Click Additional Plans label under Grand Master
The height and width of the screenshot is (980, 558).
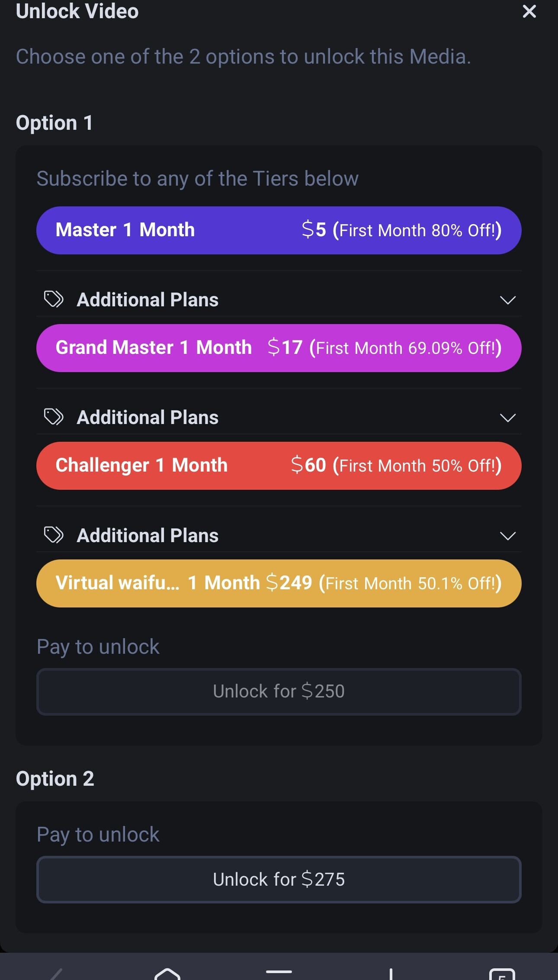pos(148,418)
